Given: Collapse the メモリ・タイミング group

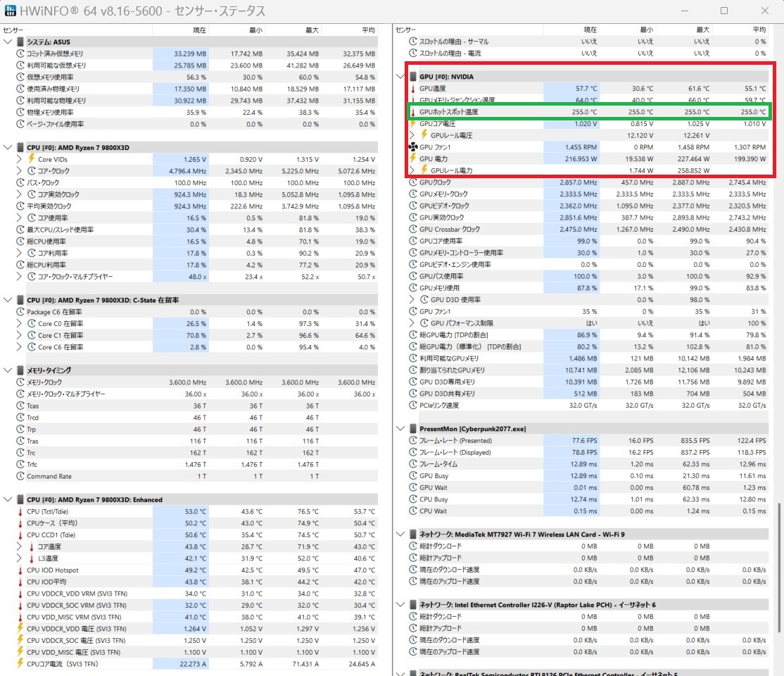Looking at the screenshot, I should point(8,370).
